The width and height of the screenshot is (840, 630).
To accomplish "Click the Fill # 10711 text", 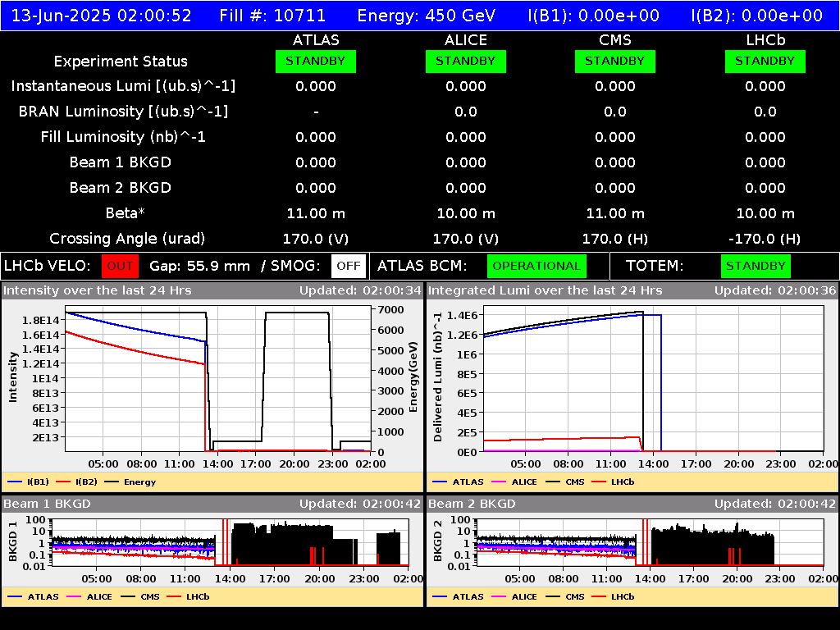I will click(272, 16).
